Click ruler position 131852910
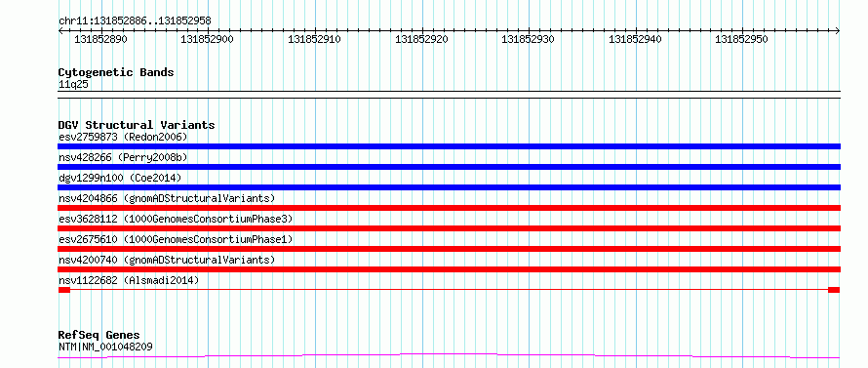 click(x=314, y=39)
